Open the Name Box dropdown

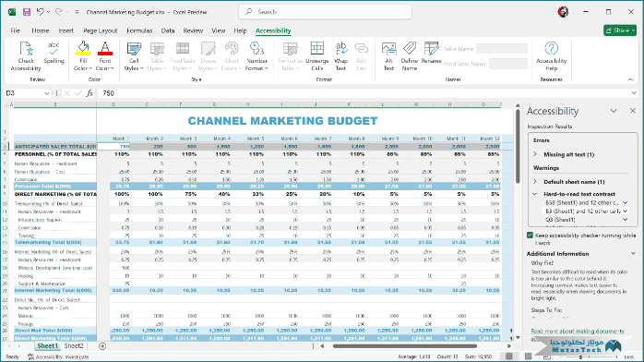46,93
